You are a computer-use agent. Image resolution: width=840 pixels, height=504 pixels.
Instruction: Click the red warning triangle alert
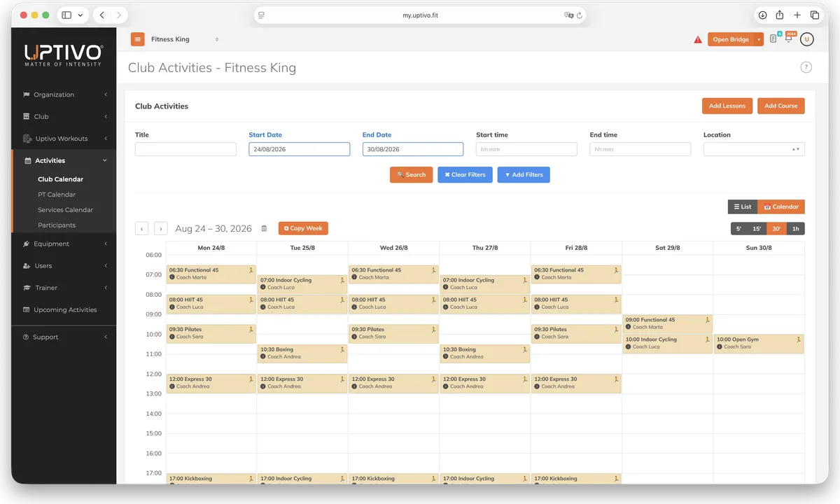coord(698,40)
